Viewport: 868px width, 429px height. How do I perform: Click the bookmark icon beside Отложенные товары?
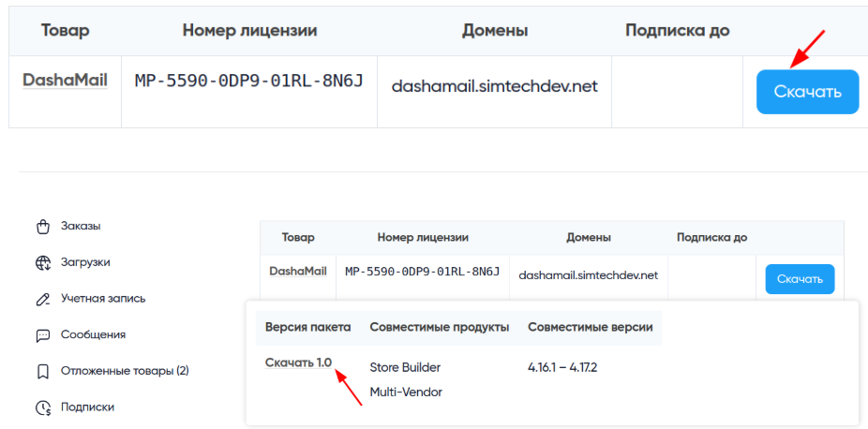pyautogui.click(x=43, y=372)
